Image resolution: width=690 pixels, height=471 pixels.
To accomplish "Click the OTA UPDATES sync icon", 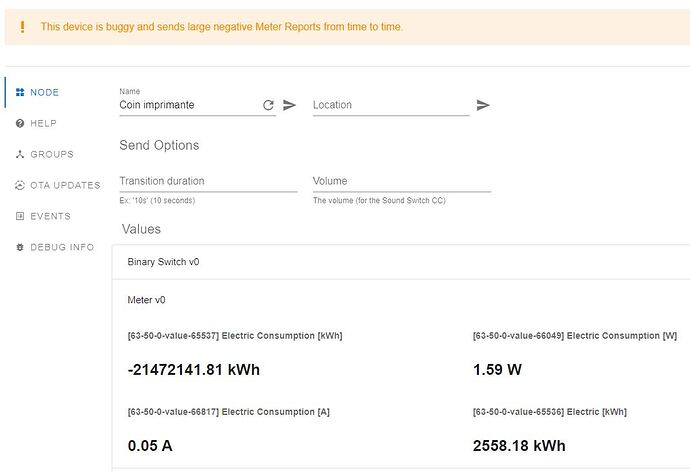I will [x=20, y=185].
